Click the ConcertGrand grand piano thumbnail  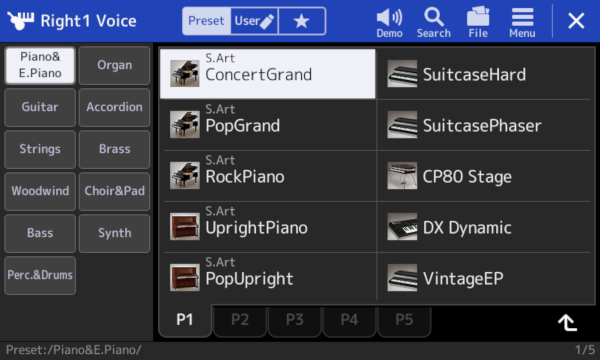click(185, 73)
